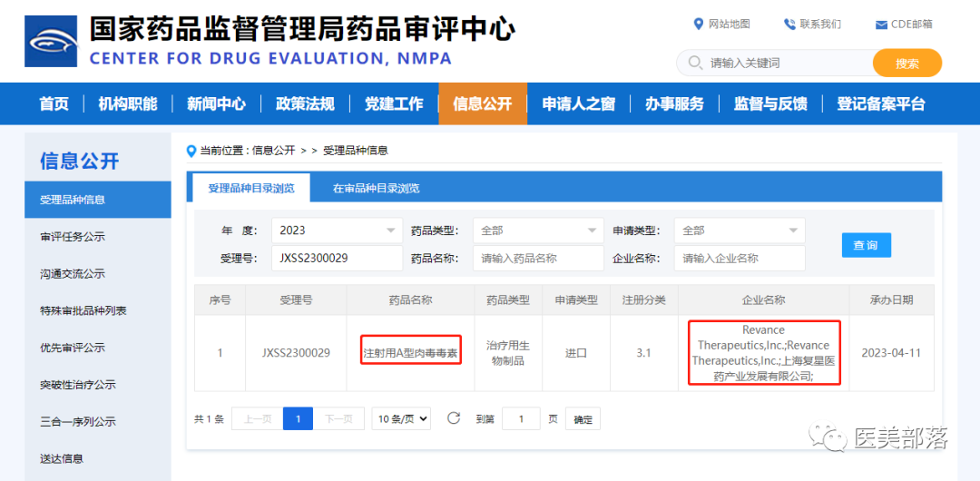Open 网站地图 link
The height and width of the screenshot is (481, 980).
(x=729, y=25)
